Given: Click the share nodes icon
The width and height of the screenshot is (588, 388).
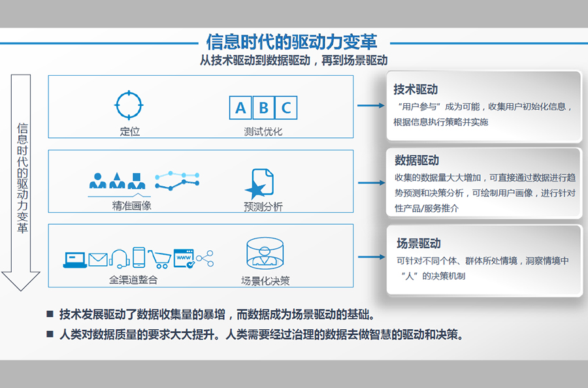Looking at the screenshot, I should 205,259.
